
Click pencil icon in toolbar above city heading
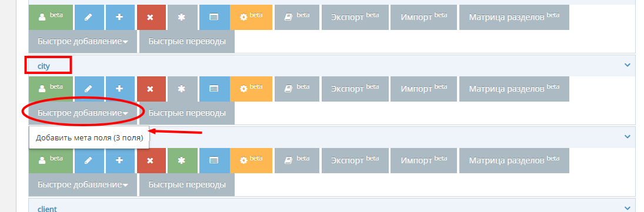point(89,17)
